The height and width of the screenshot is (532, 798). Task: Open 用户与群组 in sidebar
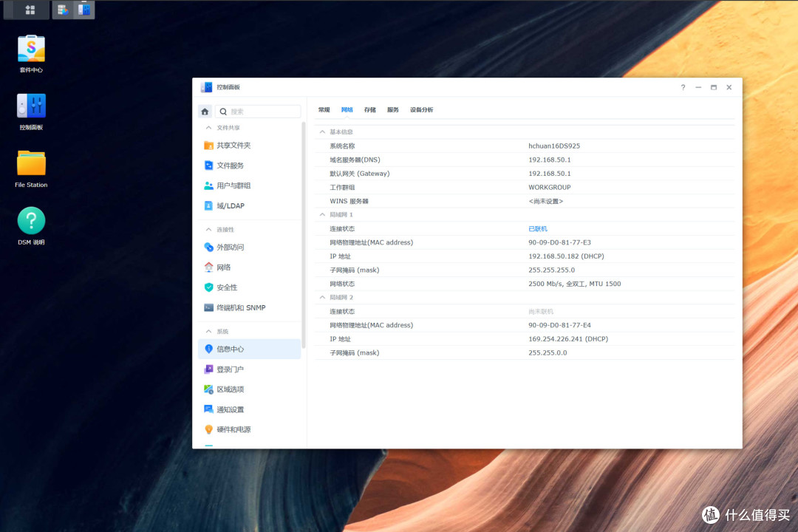coord(250,185)
